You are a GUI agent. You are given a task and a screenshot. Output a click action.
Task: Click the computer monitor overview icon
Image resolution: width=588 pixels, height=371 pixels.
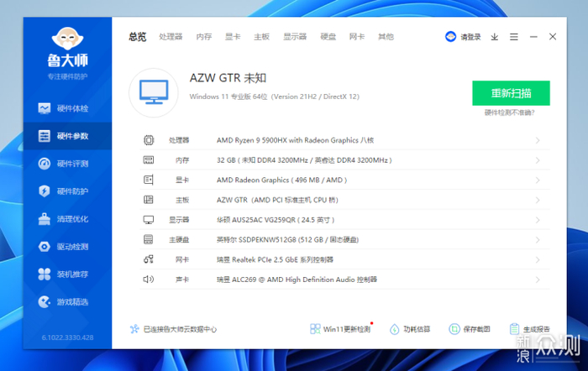click(154, 92)
